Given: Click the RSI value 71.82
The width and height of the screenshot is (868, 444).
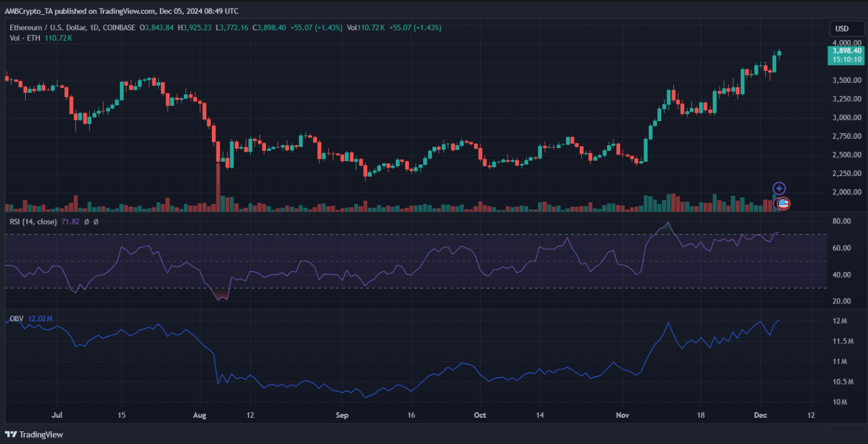Looking at the screenshot, I should tap(69, 222).
